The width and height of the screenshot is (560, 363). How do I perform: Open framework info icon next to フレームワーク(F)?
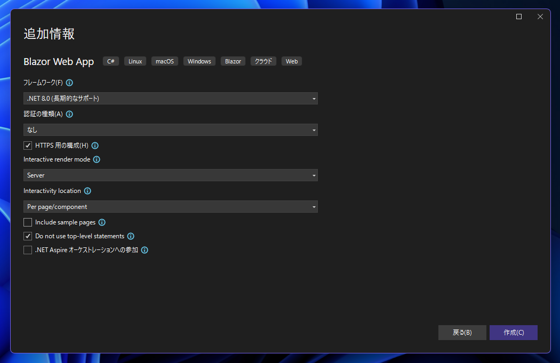(x=70, y=83)
